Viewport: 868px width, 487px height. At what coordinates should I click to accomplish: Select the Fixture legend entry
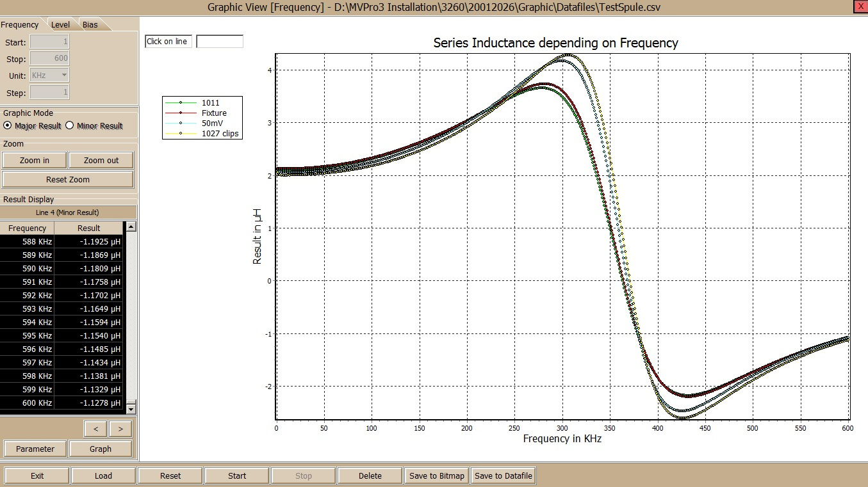(x=214, y=113)
